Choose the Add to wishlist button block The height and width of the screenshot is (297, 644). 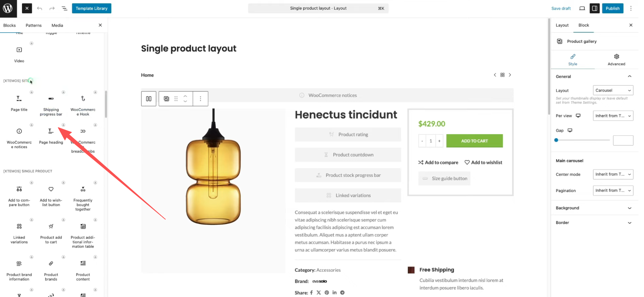[x=51, y=193]
